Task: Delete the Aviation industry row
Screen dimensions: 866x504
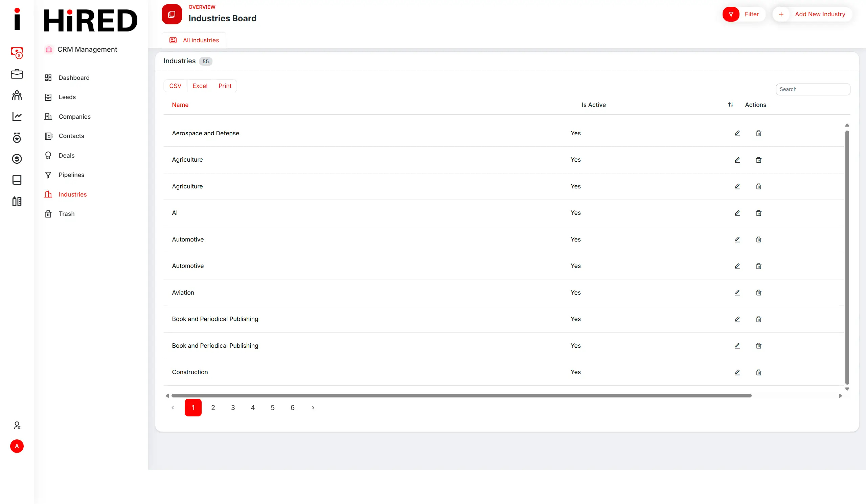Action: (x=758, y=293)
